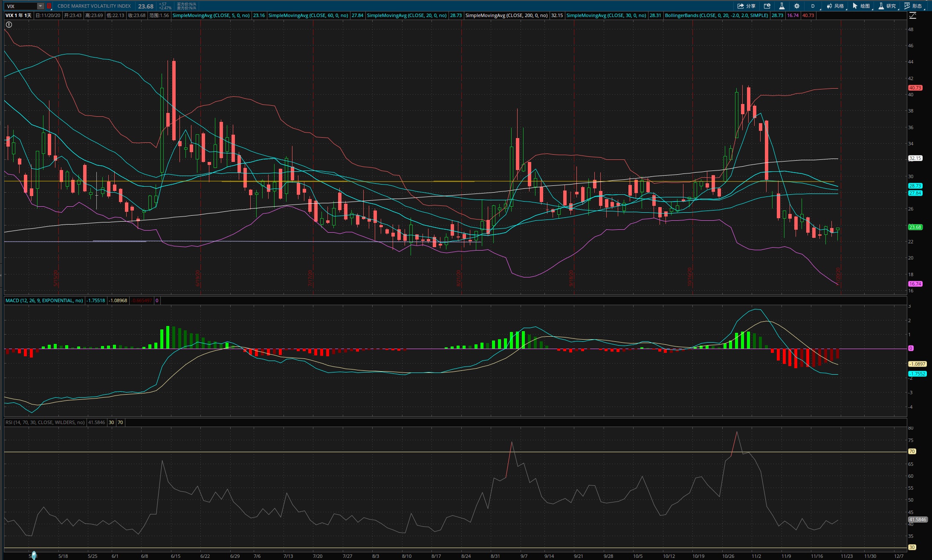Click the 23.68 last price bubble
The image size is (932, 560).
[915, 227]
